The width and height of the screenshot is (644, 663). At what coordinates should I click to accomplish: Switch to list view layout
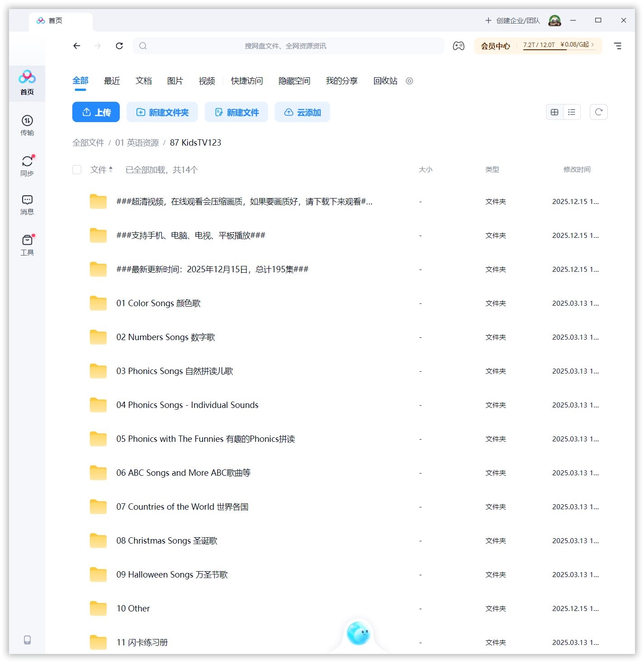pos(572,112)
